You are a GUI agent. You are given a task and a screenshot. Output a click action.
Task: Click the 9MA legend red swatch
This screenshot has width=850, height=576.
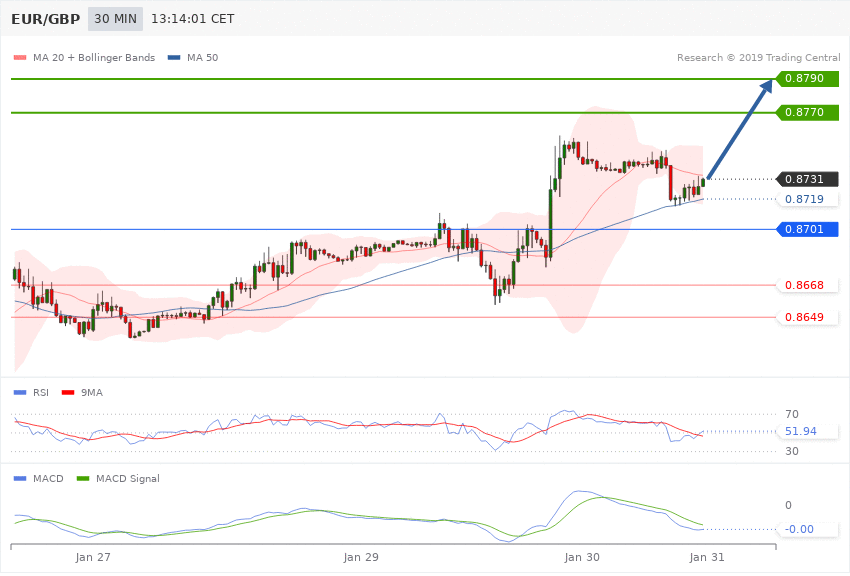(x=68, y=392)
